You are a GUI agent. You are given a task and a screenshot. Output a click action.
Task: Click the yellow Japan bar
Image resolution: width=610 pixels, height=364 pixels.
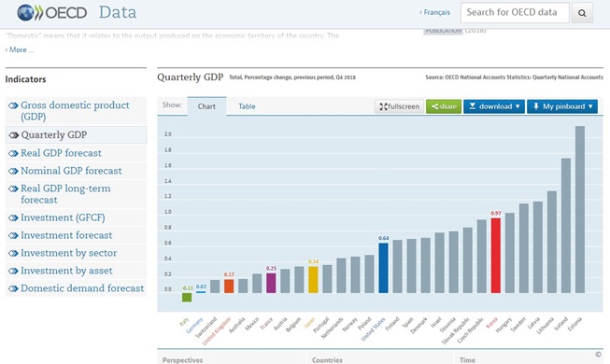313,279
